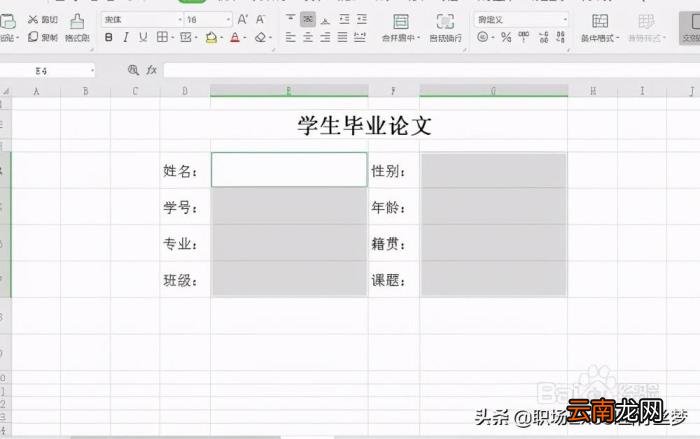Apply percent style format
700x439 pixels.
(x=506, y=37)
